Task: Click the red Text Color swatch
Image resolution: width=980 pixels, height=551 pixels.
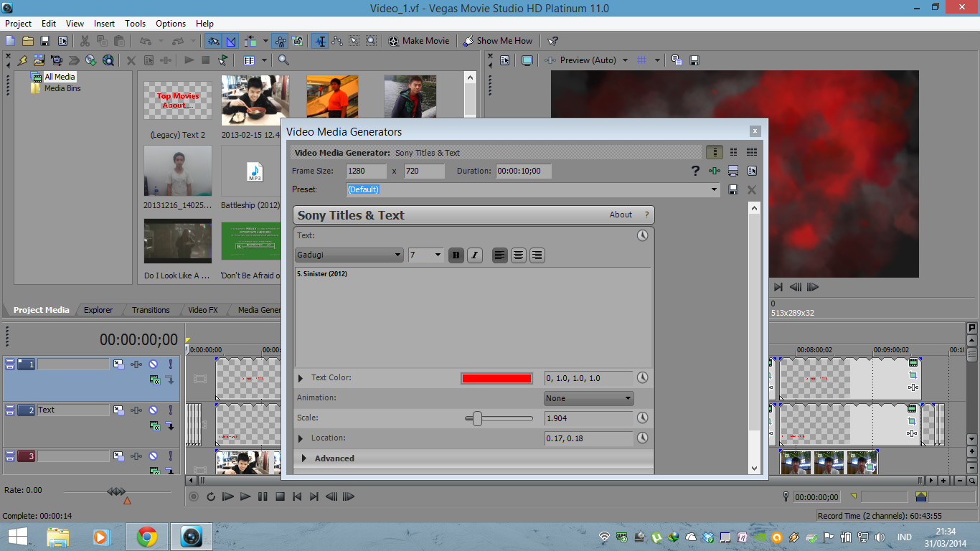Action: pos(496,378)
